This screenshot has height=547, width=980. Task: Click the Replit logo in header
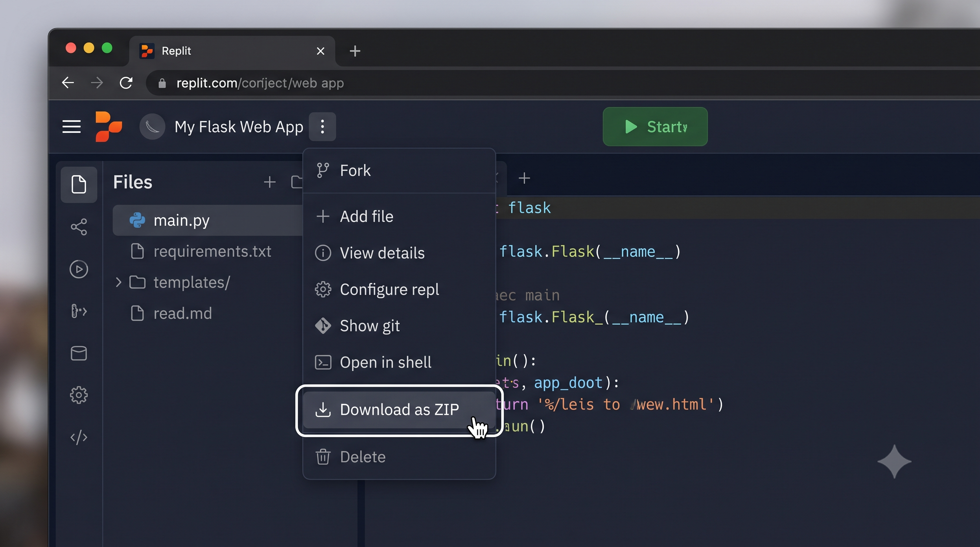point(109,127)
